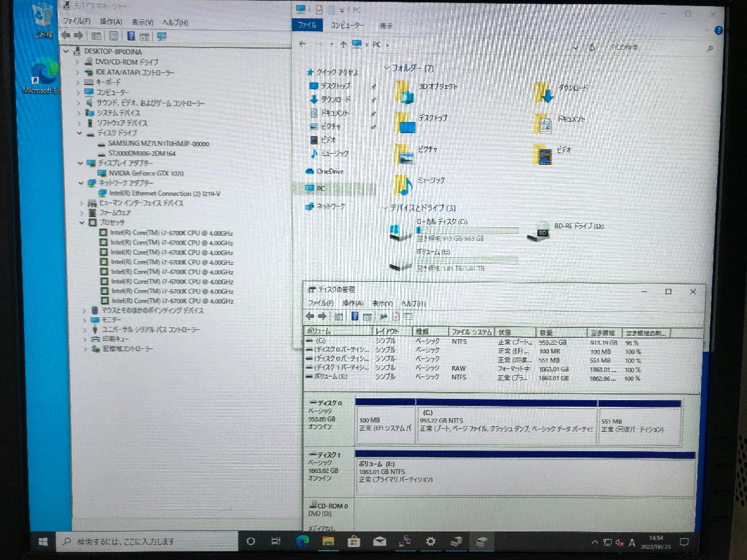Image resolution: width=747 pixels, height=560 pixels.
Task: Open File menu in Device Manager
Action: click(77, 22)
